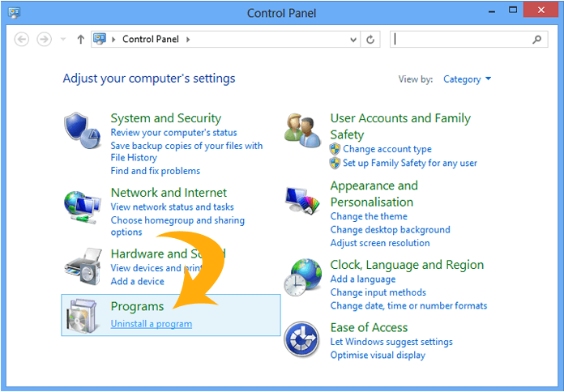Click Let Windows suggest settings
Image resolution: width=564 pixels, height=392 pixels.
391,342
